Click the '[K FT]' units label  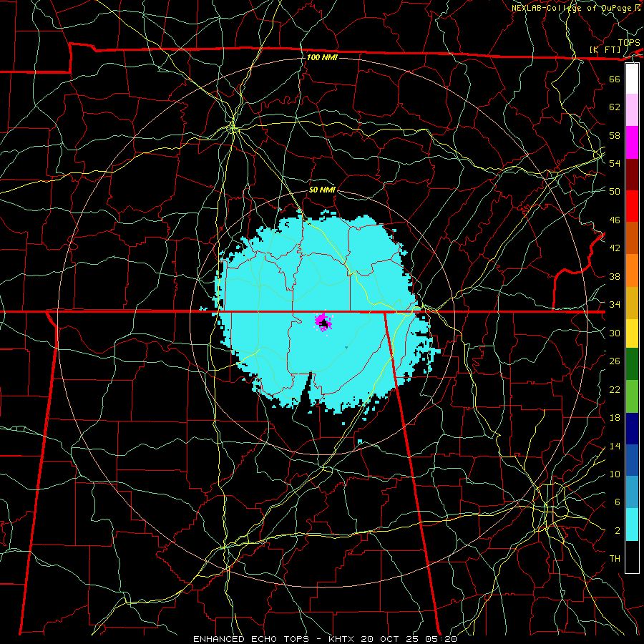pyautogui.click(x=606, y=49)
